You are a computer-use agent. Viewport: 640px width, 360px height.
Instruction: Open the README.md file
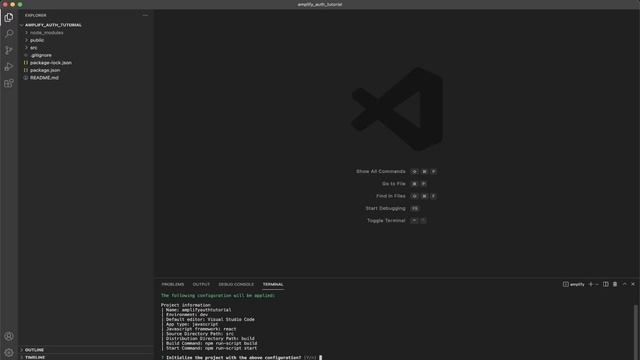click(44, 78)
